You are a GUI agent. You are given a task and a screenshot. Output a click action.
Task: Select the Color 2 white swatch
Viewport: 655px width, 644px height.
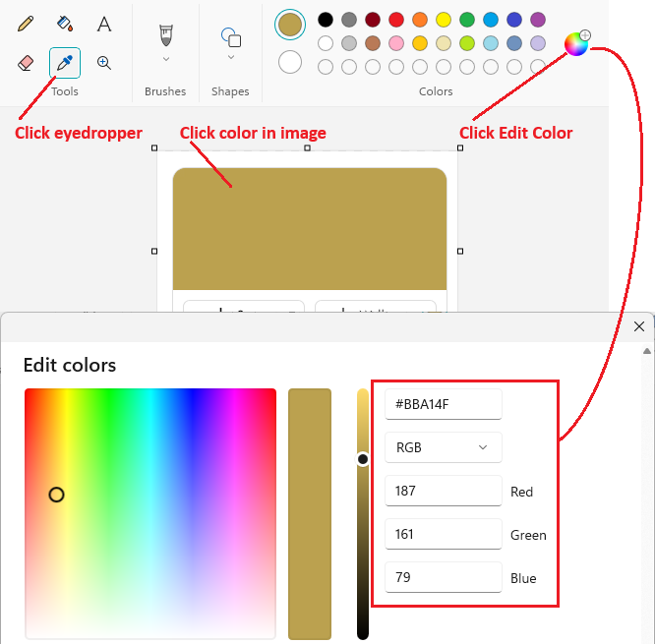tap(290, 62)
